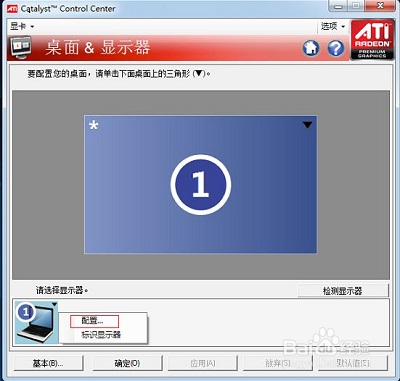Click the 基本(B)... button
The width and height of the screenshot is (400, 381).
coord(48,363)
